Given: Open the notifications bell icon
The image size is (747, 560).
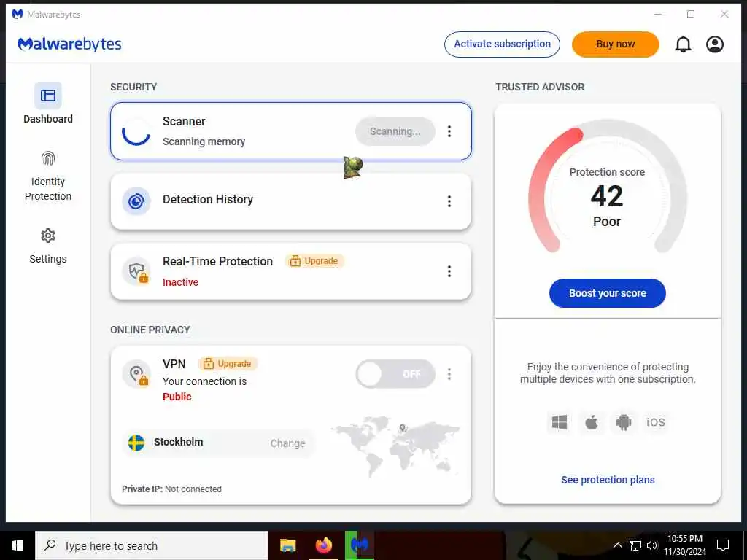Looking at the screenshot, I should point(683,44).
